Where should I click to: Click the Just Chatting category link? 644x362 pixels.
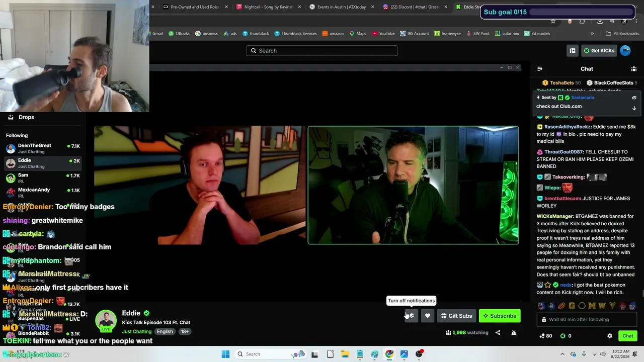point(136,332)
